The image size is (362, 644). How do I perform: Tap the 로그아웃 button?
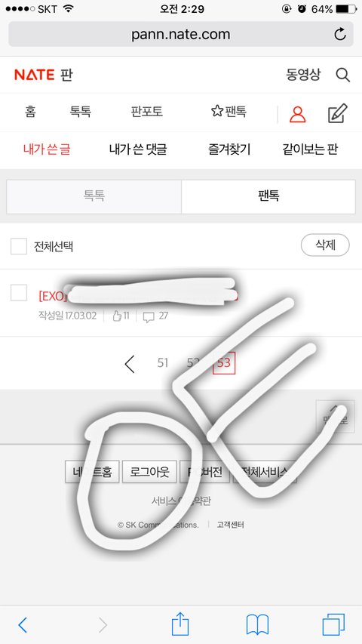(149, 472)
